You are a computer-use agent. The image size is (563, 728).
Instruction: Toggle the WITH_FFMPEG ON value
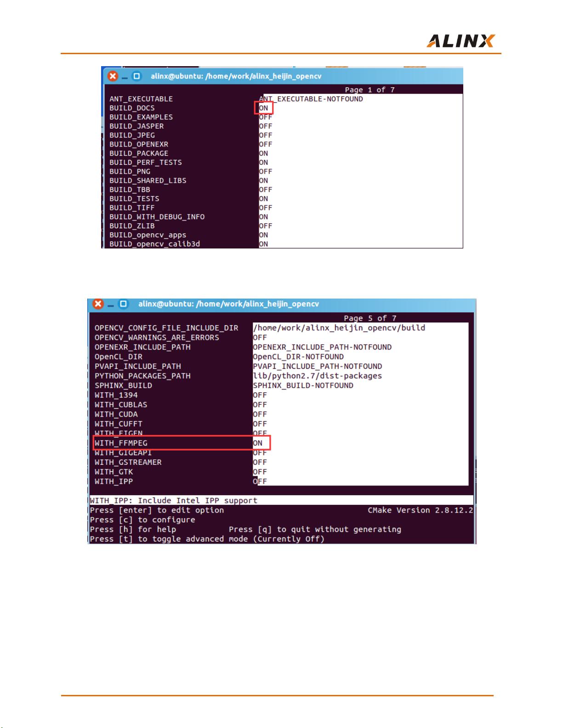coord(258,443)
